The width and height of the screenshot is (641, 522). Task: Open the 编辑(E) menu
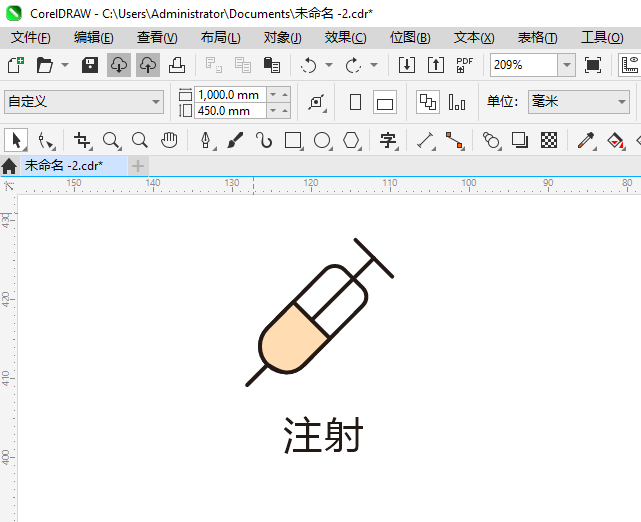point(94,38)
